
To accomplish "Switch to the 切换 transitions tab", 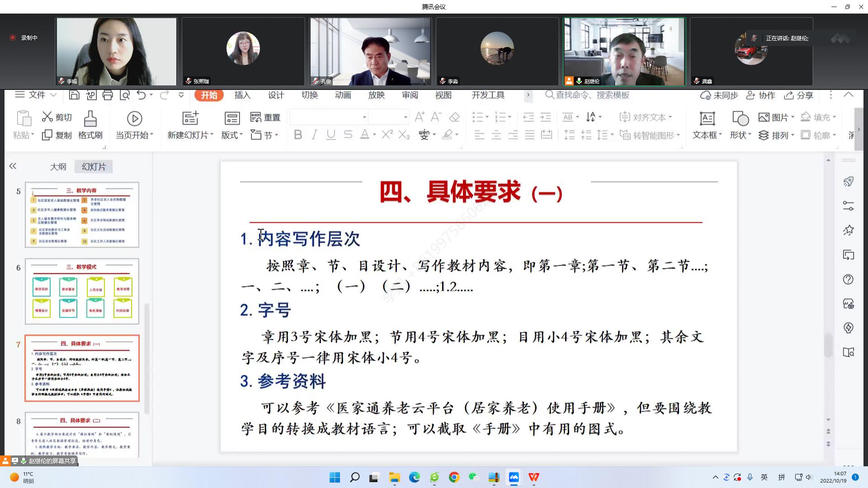I will point(310,95).
